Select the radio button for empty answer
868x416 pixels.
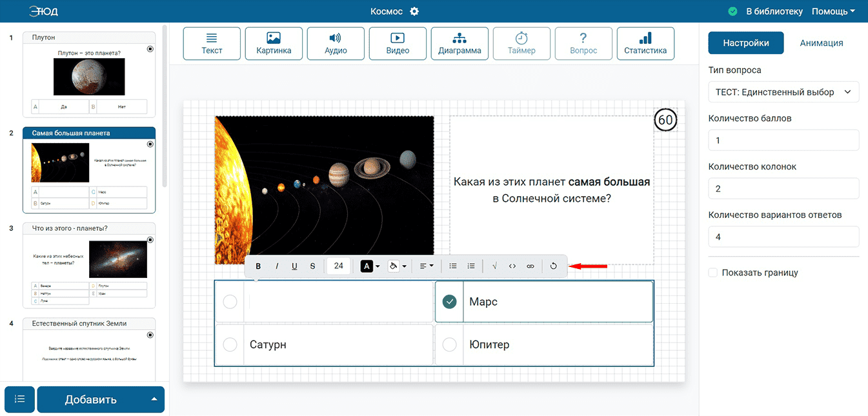point(230,301)
